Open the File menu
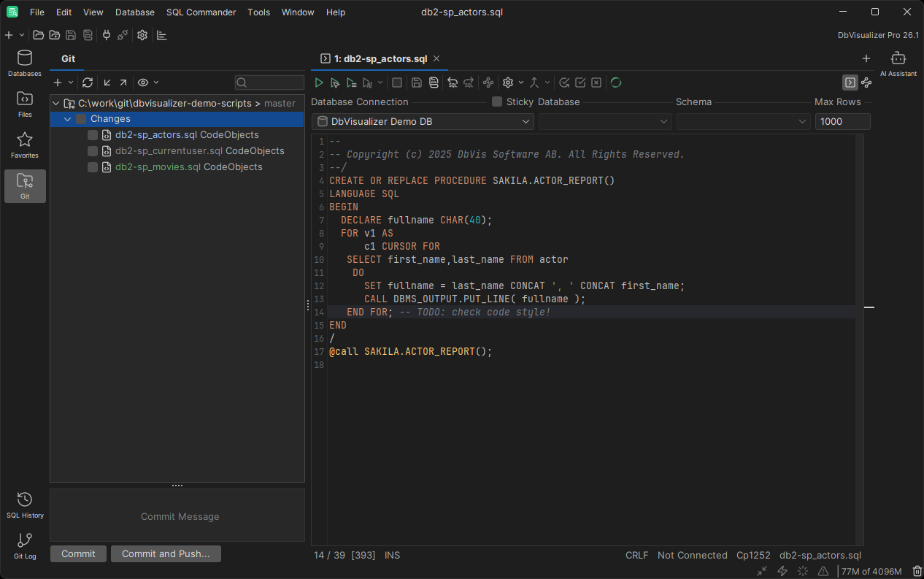This screenshot has height=579, width=924. (37, 12)
